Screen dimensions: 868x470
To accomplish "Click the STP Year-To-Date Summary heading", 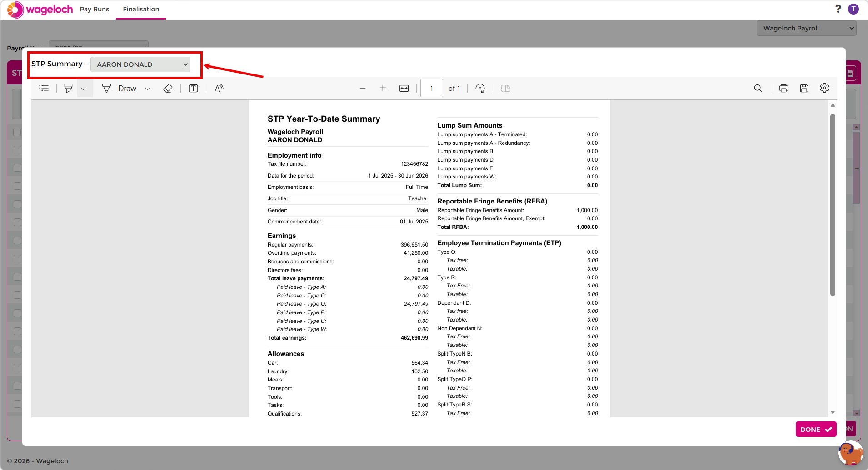I will [x=324, y=119].
